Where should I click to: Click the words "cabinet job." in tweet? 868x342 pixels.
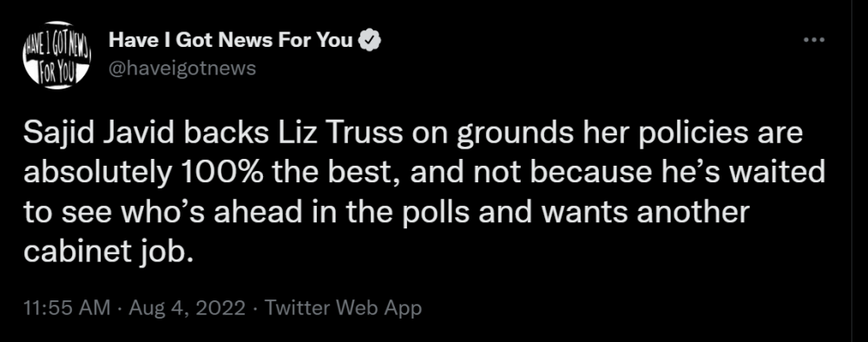(x=109, y=252)
